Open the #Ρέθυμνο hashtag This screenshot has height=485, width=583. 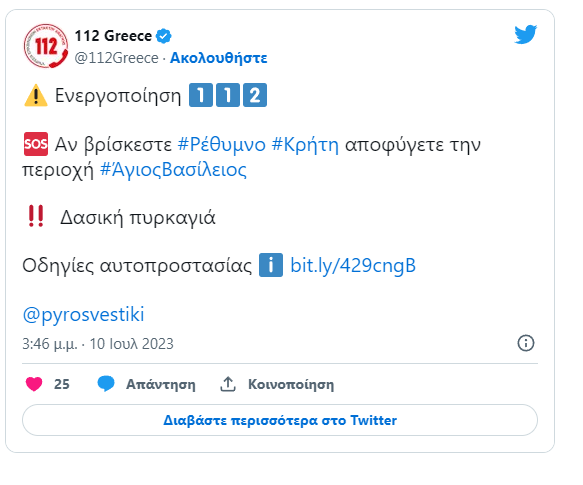(222, 144)
